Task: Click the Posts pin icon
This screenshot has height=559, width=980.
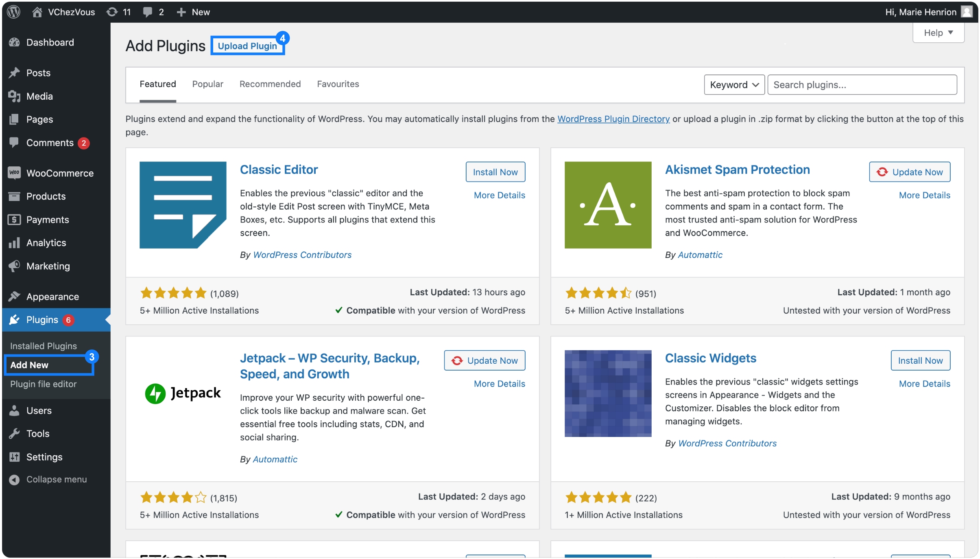Action: (14, 73)
